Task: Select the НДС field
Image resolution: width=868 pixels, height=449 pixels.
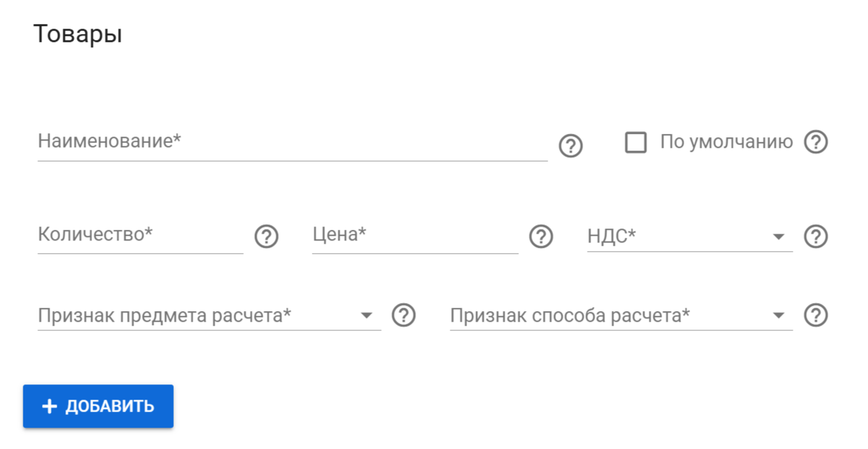Action: click(x=689, y=236)
